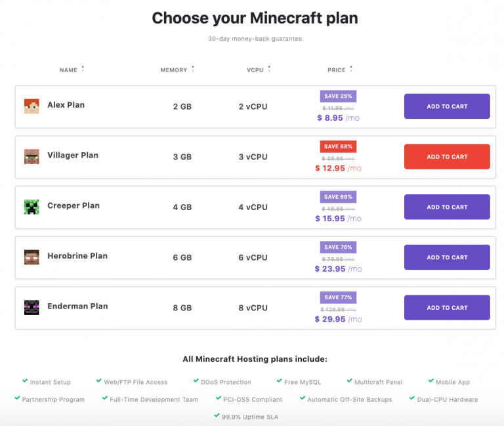This screenshot has height=426, width=504.
Task: Click the Creeper Plan face icon
Action: 31,207
